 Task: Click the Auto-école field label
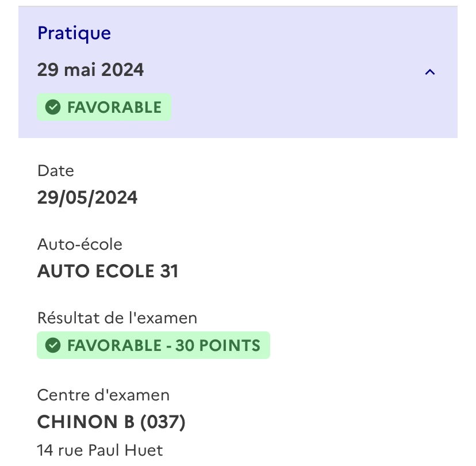79,245
